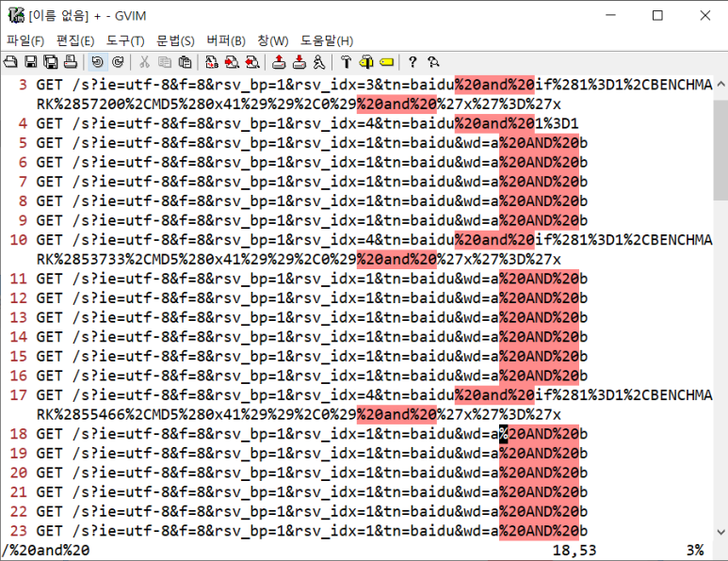Click the GET word on line 15
Viewport: 728px width, 561px height.
click(x=49, y=357)
